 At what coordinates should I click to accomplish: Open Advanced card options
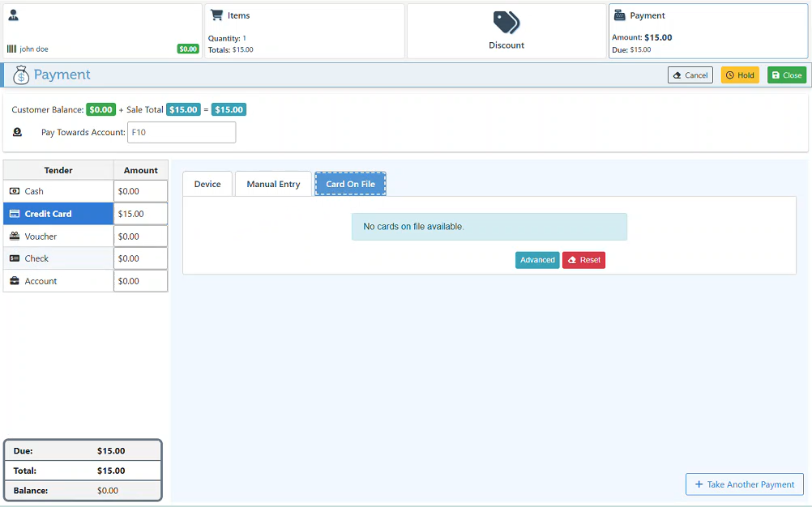(537, 260)
